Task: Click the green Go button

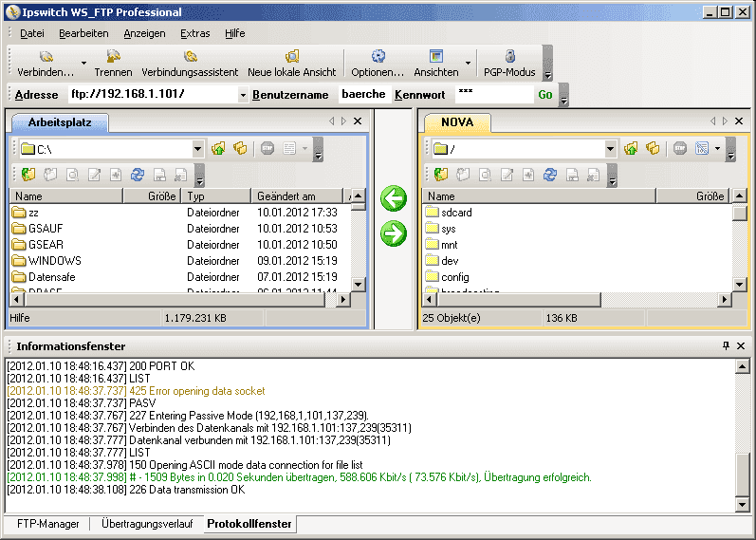Action: (545, 95)
